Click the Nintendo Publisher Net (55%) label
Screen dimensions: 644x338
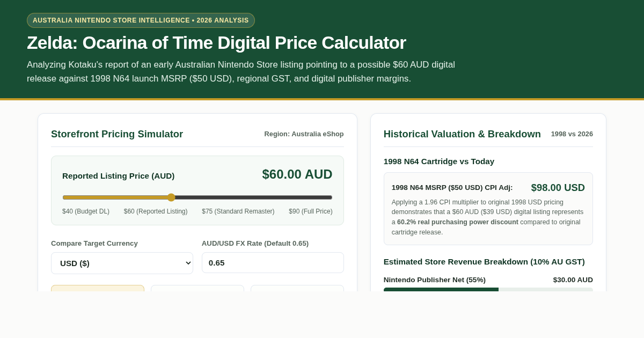click(x=435, y=280)
